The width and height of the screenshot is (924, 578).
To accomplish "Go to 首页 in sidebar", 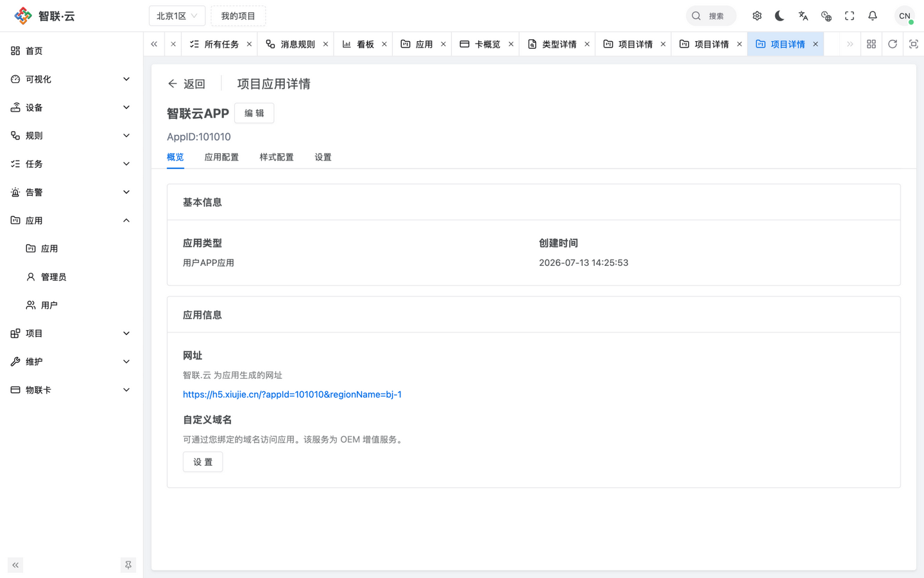I will tap(71, 51).
